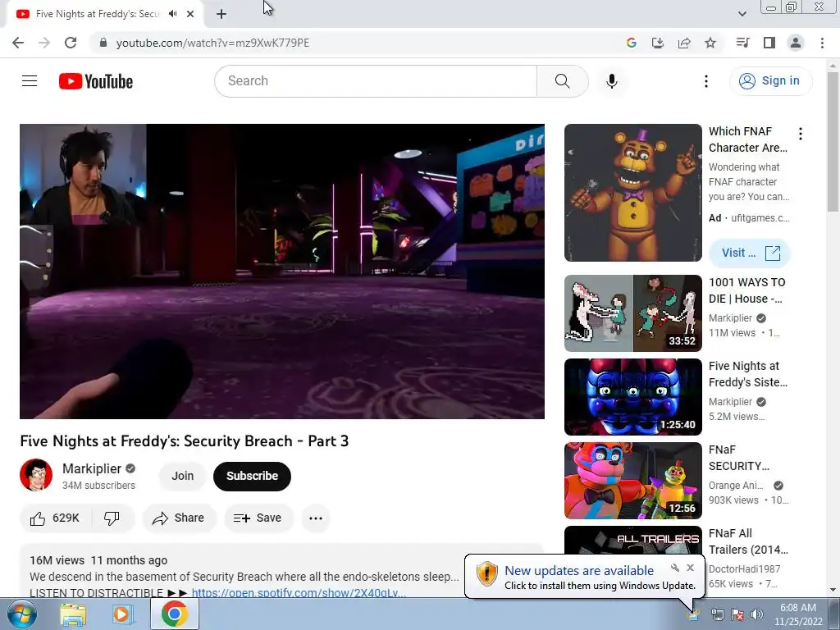Open Action Center flag icon
This screenshot has width=840, height=630.
pyautogui.click(x=737, y=615)
